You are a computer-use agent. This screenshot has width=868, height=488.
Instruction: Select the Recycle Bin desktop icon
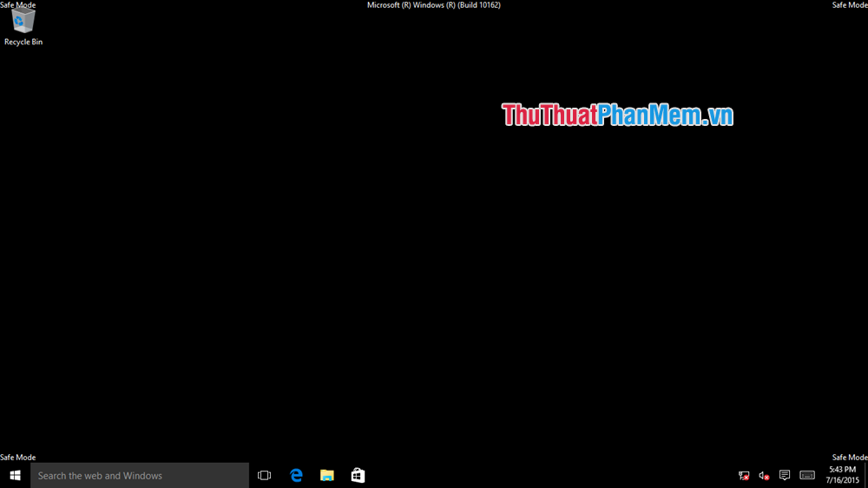(x=23, y=28)
